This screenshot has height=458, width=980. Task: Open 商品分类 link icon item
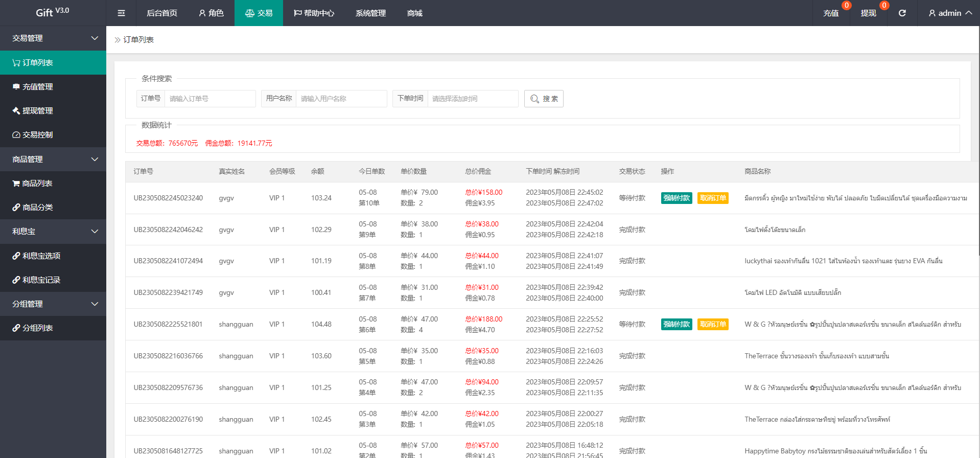(x=37, y=208)
